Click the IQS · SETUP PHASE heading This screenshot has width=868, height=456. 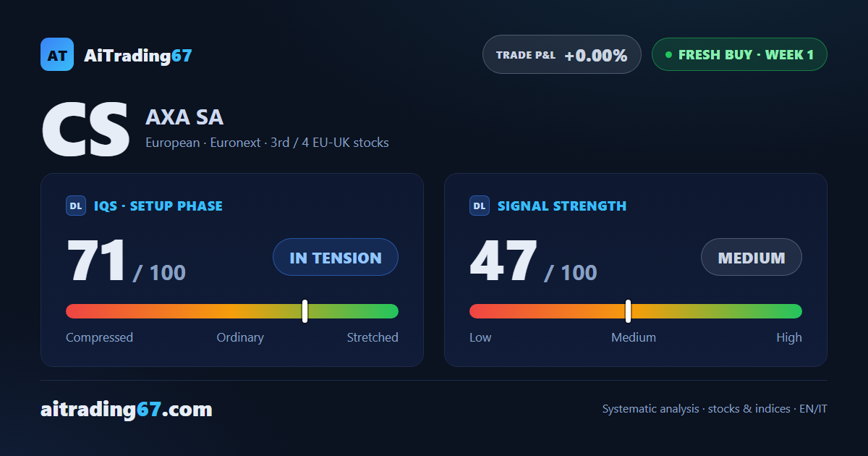tap(158, 206)
